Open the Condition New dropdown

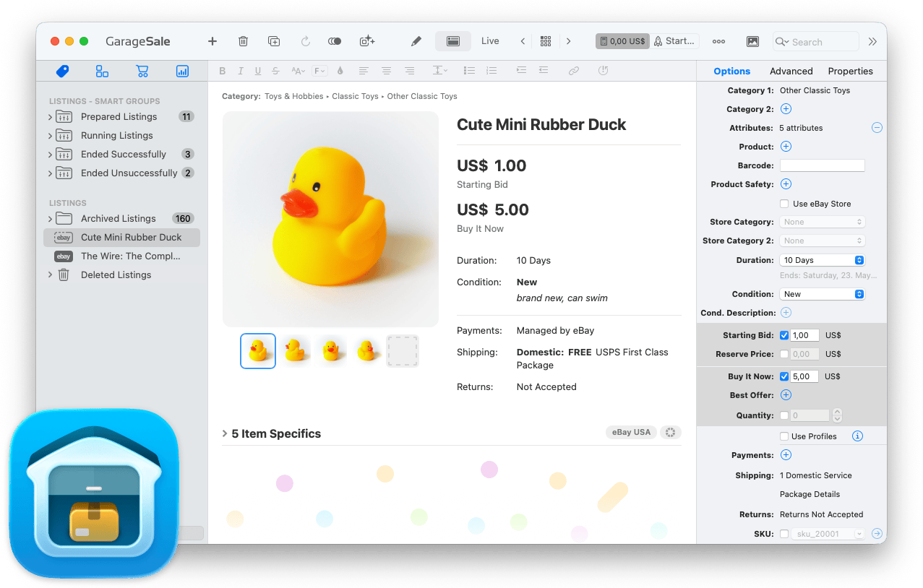coord(822,294)
